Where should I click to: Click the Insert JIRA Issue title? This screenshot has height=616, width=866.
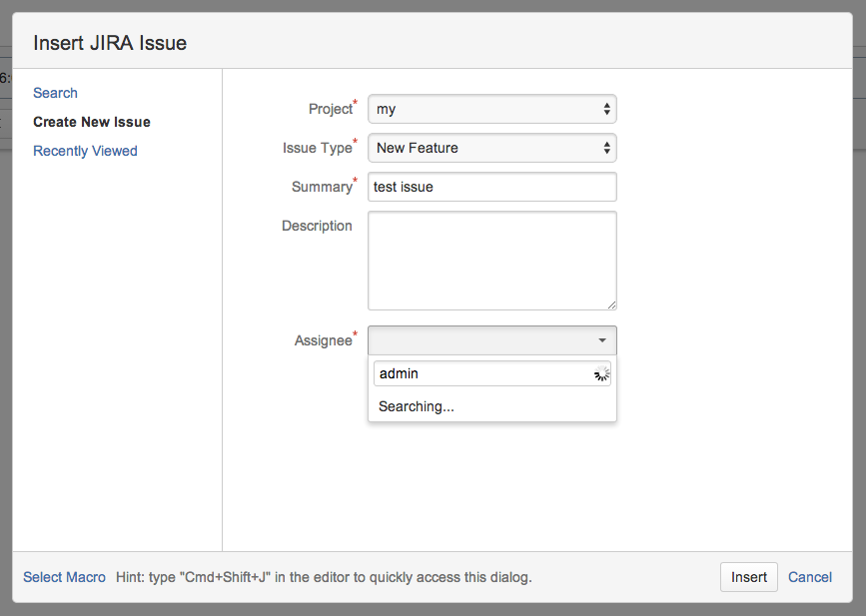click(110, 43)
